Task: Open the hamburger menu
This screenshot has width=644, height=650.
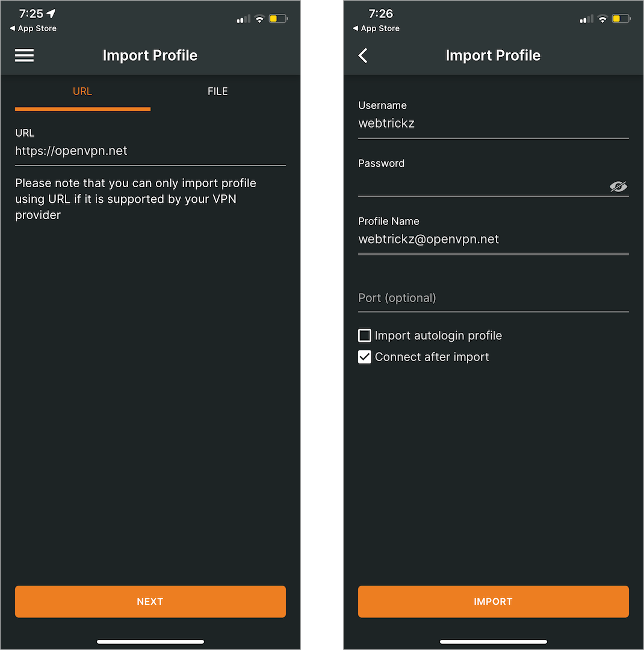Action: point(25,55)
